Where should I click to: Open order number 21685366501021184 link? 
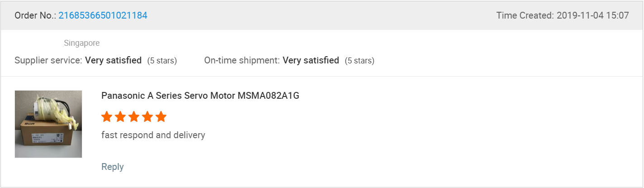(103, 15)
